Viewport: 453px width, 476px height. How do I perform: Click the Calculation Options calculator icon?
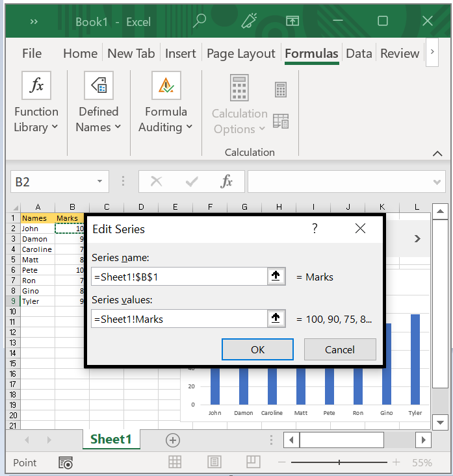[x=239, y=88]
